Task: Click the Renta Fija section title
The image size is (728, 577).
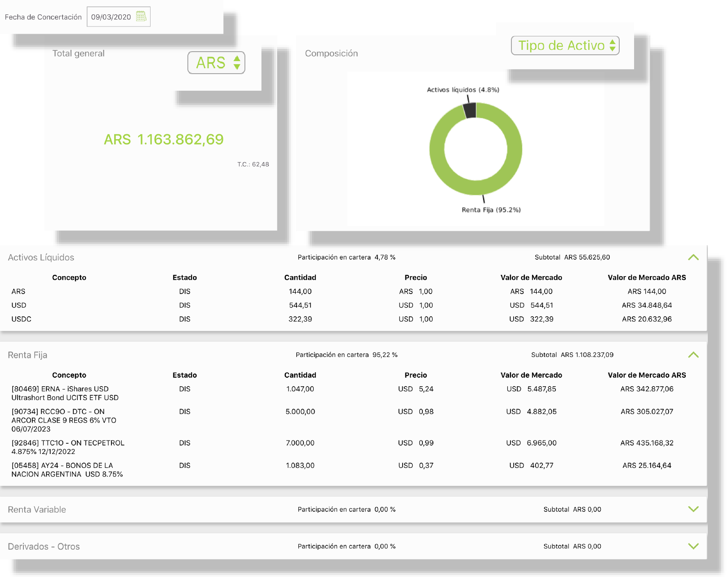Action: coord(27,355)
